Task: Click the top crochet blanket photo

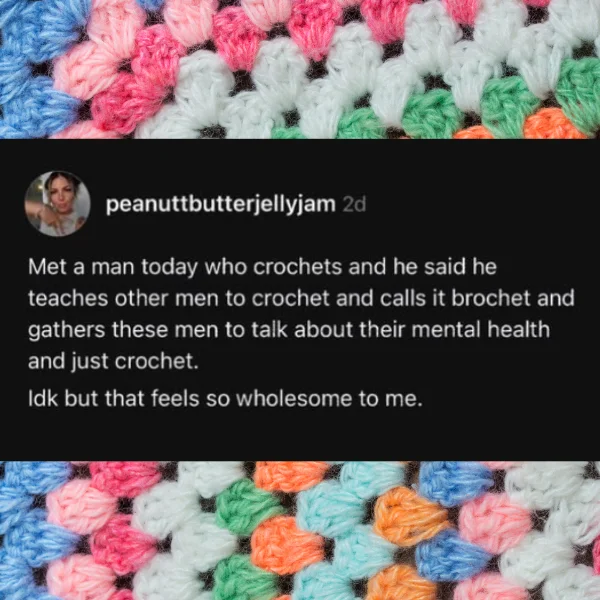Action: (300, 69)
